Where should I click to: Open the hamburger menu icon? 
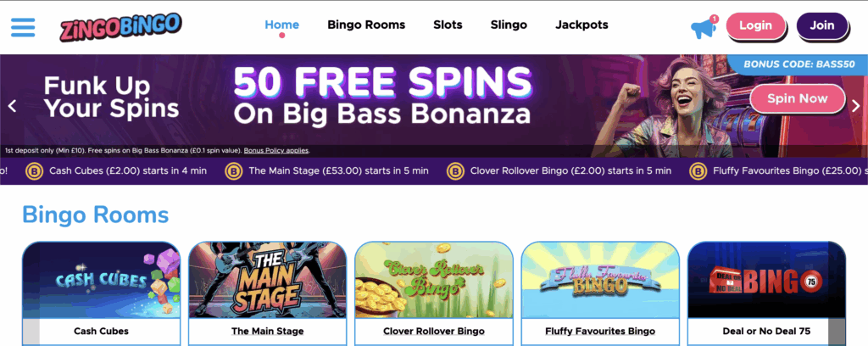(23, 25)
